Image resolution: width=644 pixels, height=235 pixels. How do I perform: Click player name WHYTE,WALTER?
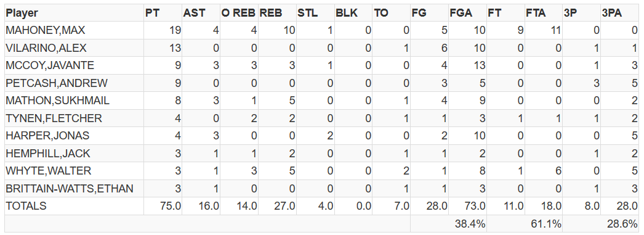point(49,171)
